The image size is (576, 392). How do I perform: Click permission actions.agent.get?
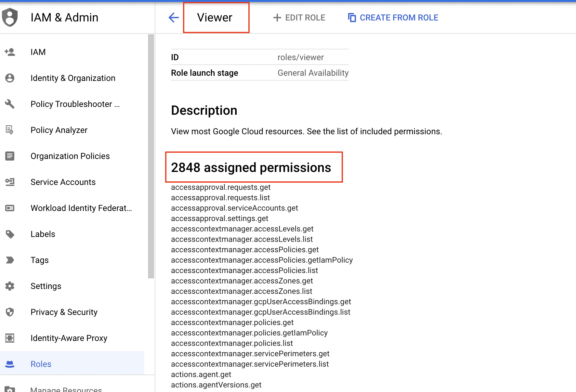tap(201, 374)
